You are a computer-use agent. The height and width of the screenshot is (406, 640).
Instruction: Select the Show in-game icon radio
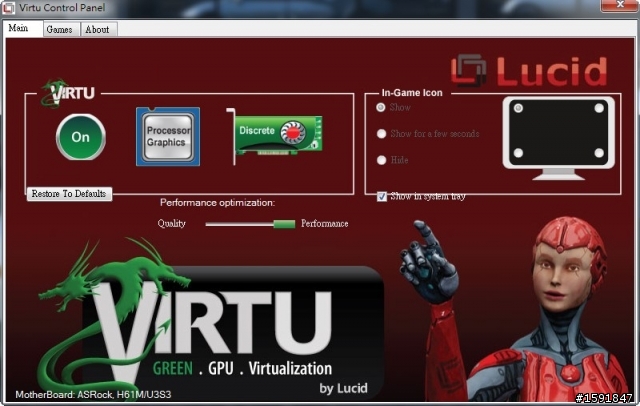pos(381,107)
